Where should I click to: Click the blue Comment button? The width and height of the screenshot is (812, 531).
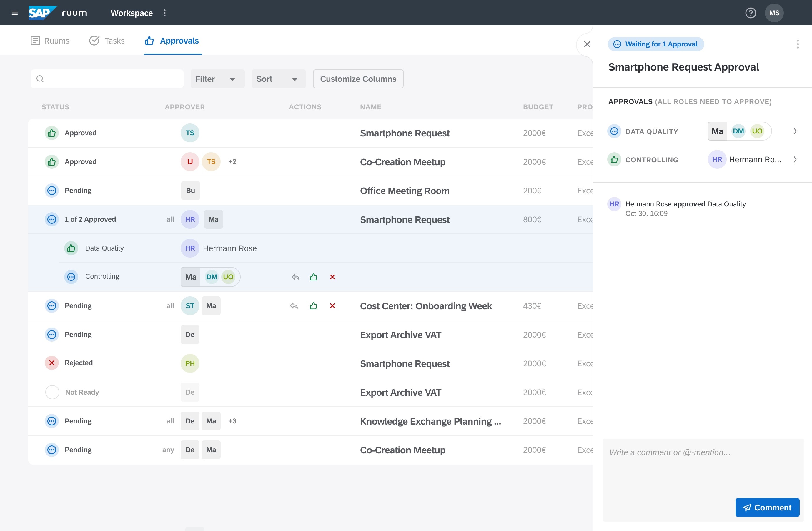pyautogui.click(x=767, y=507)
